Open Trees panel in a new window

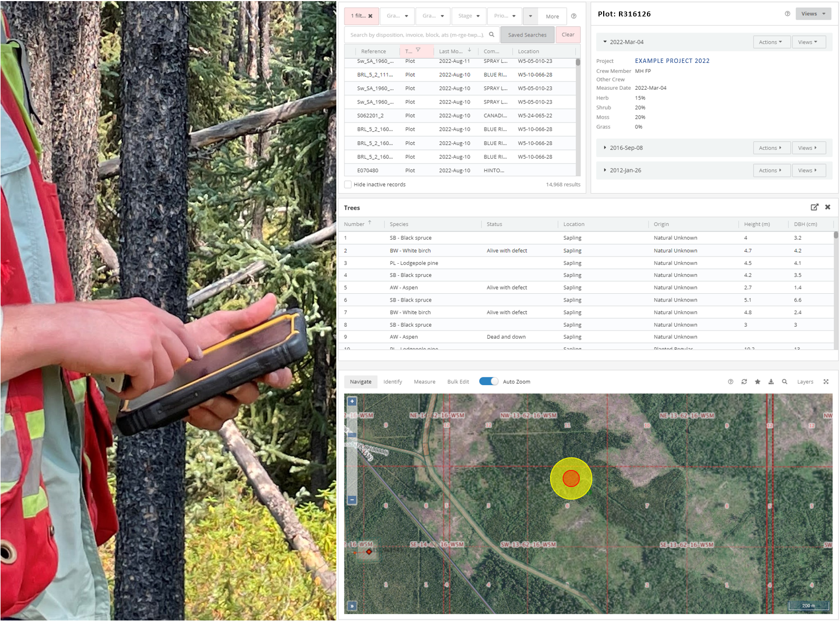click(814, 207)
